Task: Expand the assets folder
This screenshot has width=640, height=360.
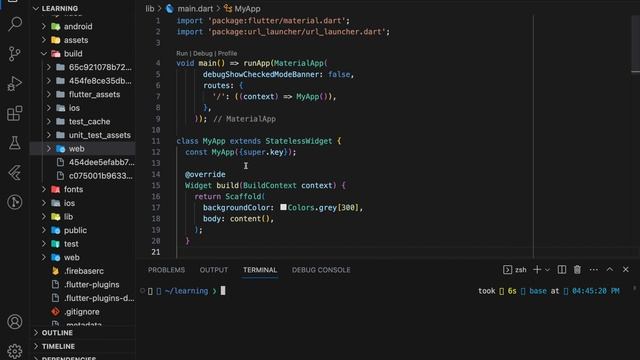Action: 44,40
